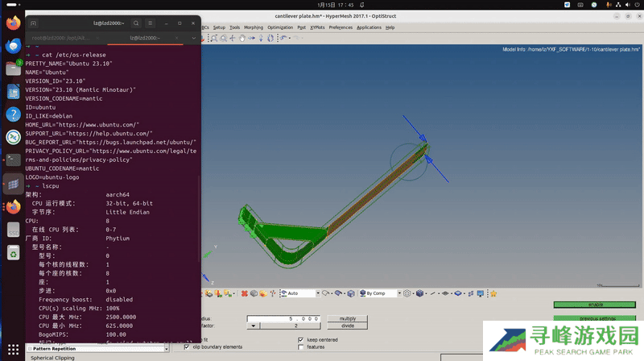Toggle the features checkbox
The image size is (644, 361).
pos(300,347)
